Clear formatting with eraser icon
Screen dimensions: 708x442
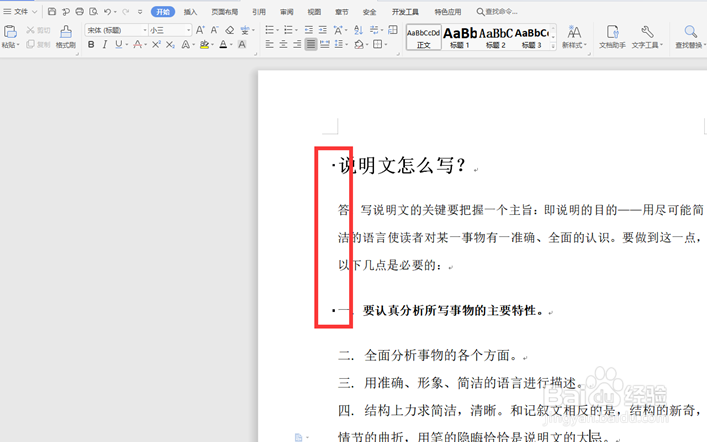click(230, 30)
